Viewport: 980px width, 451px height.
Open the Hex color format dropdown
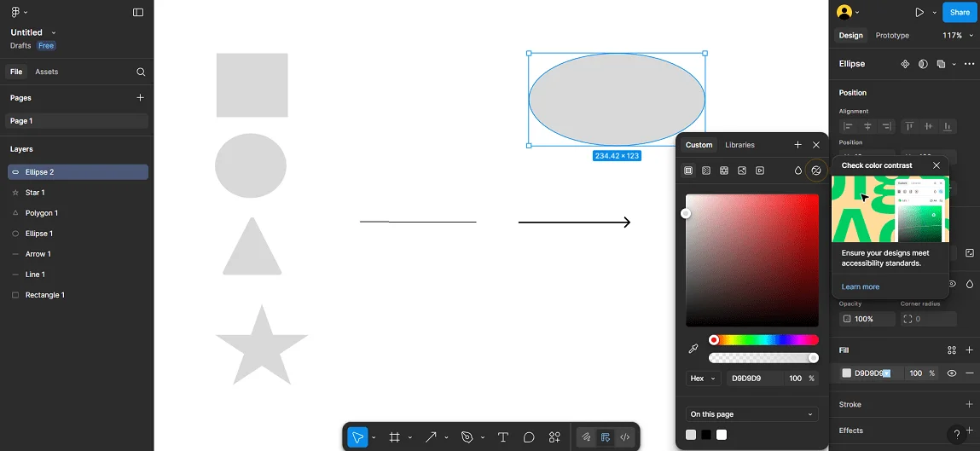pos(703,378)
